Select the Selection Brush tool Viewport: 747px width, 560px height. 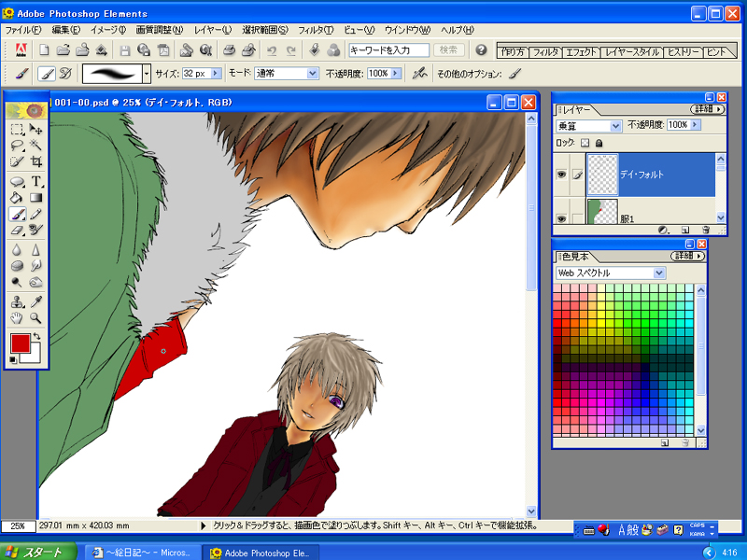pyautogui.click(x=17, y=161)
